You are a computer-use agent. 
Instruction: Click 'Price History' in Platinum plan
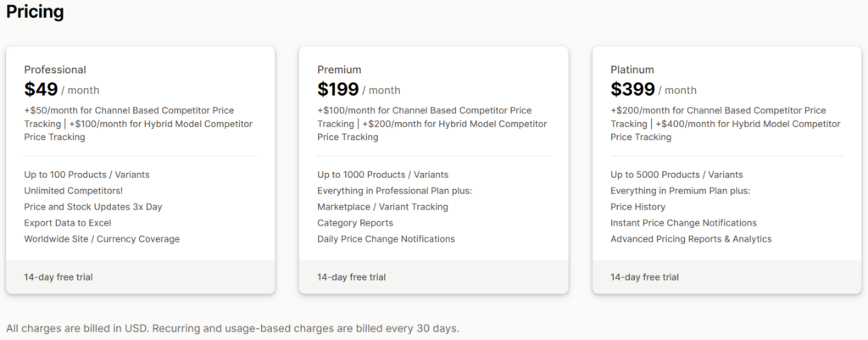click(637, 207)
